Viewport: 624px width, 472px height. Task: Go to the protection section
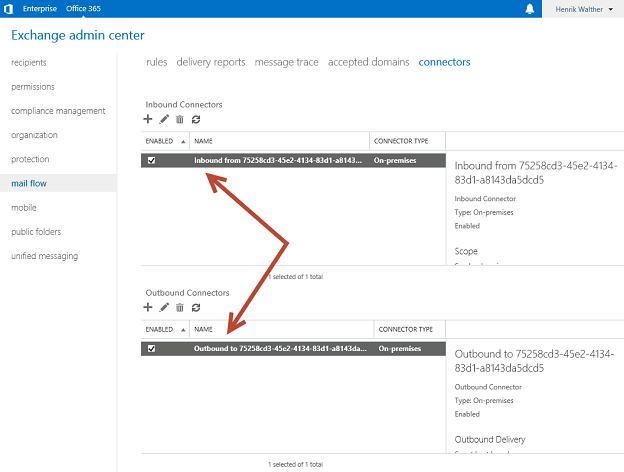30,159
